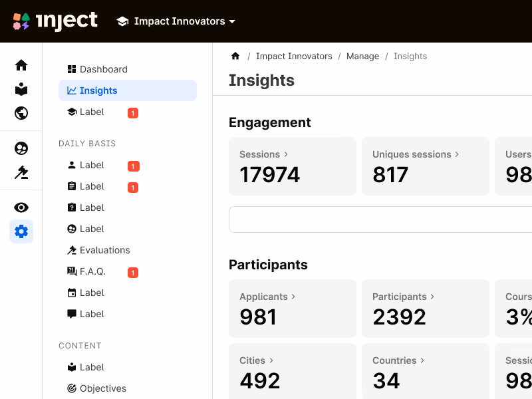Open the gavel evaluations icon in left rail

point(21,172)
